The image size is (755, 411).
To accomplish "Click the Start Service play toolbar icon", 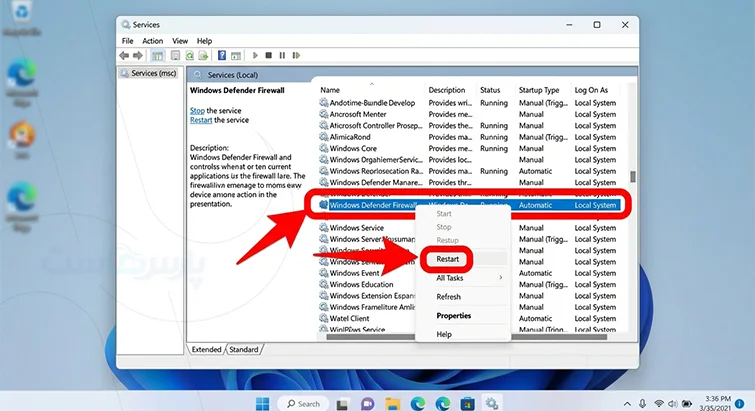I will [255, 56].
